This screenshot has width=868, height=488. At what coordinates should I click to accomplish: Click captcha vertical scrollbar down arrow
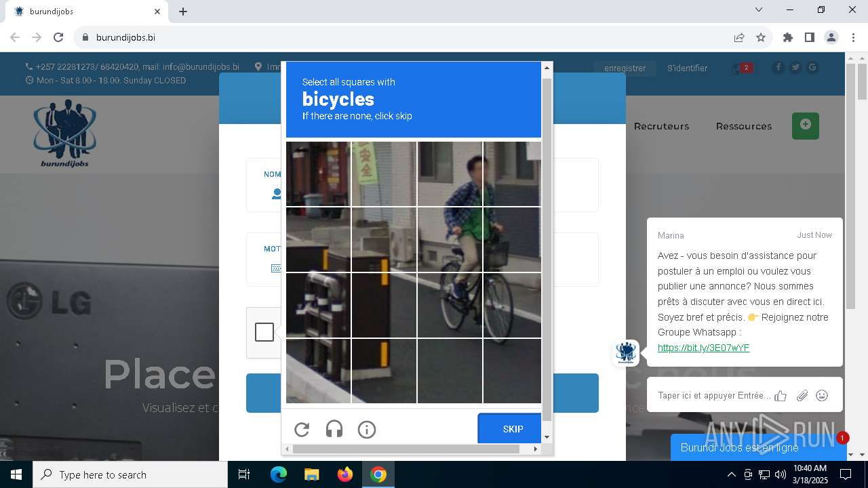pos(547,437)
